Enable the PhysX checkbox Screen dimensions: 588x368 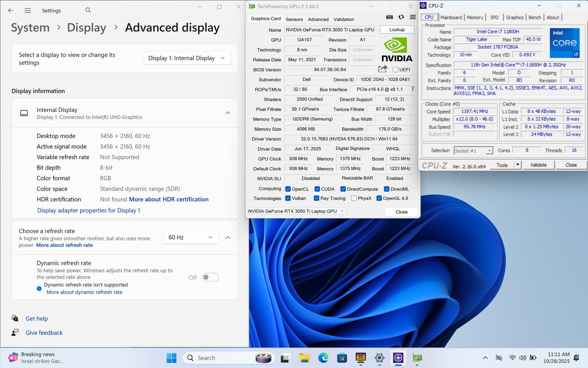(x=354, y=198)
